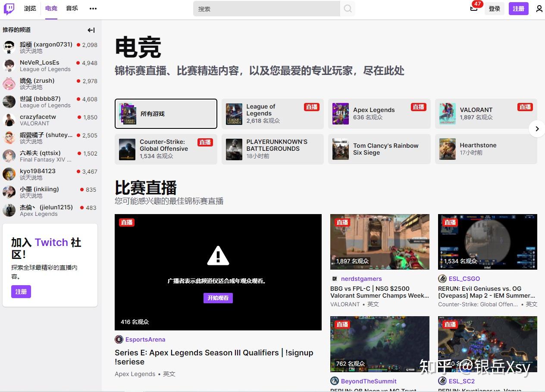The height and width of the screenshot is (392, 545).
Task: Open the three-dots more menu
Action: pyautogui.click(x=93, y=9)
